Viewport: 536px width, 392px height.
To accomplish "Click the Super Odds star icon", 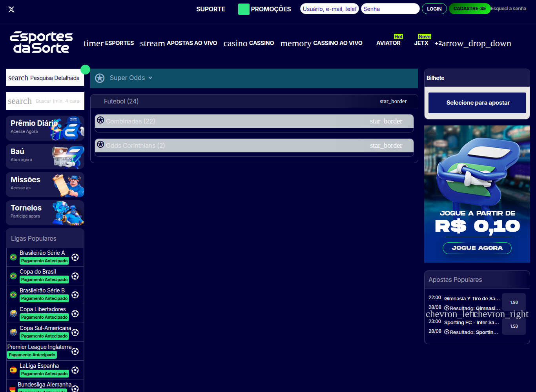I will pyautogui.click(x=100, y=78).
